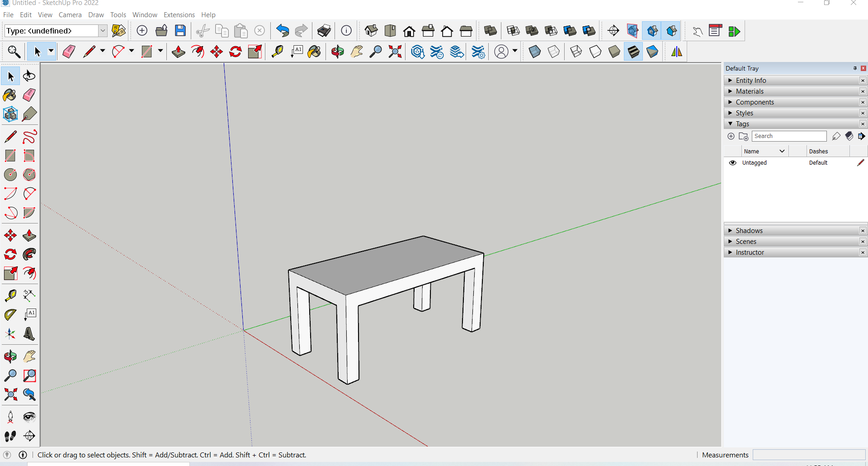
Task: Select the Scale tool in left toolbar
Action: (x=10, y=273)
